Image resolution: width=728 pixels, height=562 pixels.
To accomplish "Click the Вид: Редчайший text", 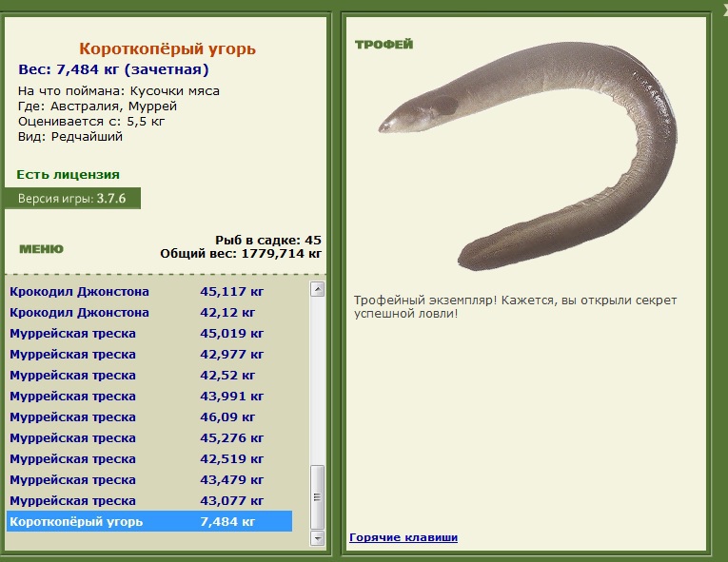I will click(70, 137).
